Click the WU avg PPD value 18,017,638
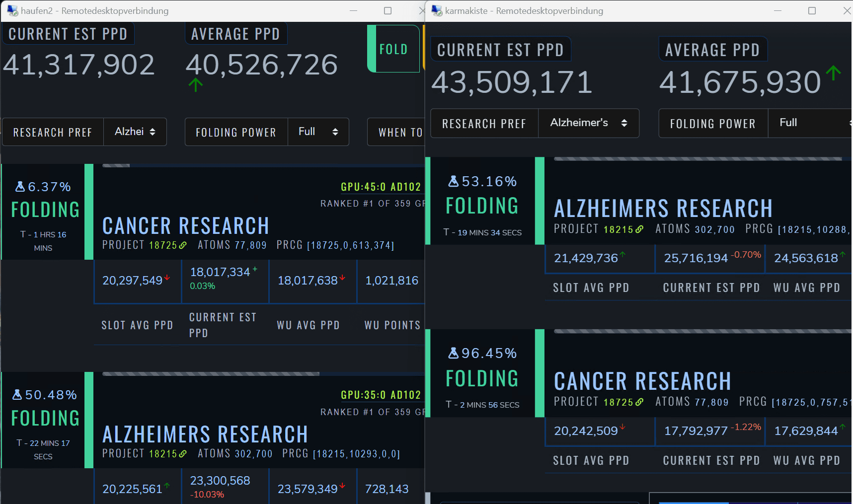The height and width of the screenshot is (504, 853). [x=308, y=281]
